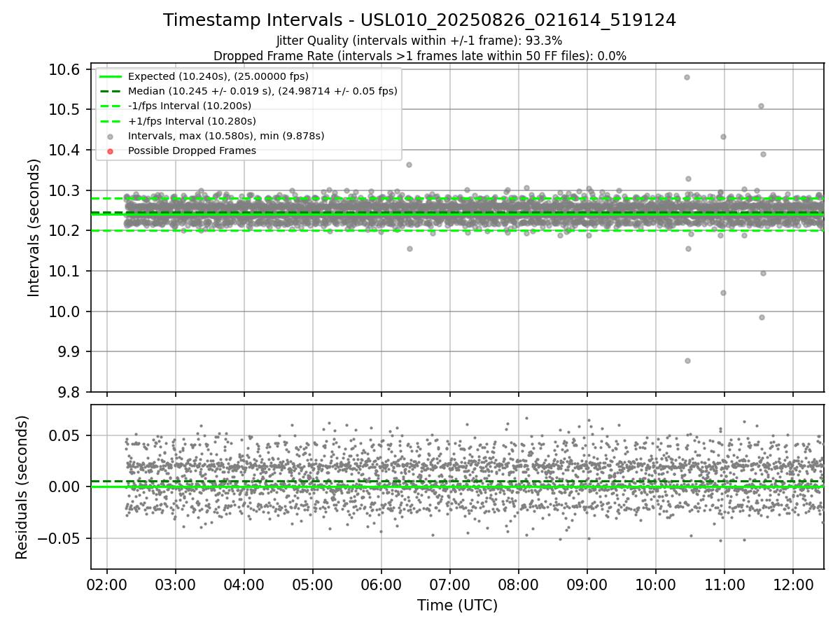840x630 pixels.
Task: Click the gray dot marker for Intervals in legend
Action: coord(111,136)
